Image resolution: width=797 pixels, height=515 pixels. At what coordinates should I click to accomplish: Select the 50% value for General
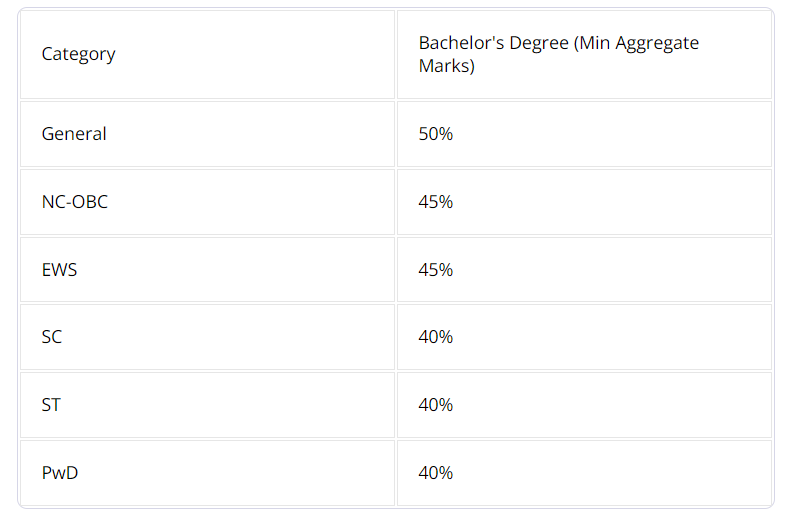point(436,134)
